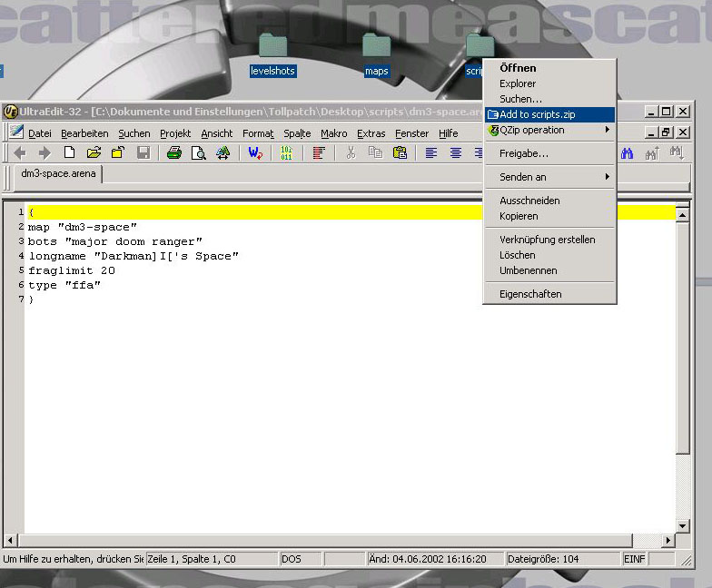The height and width of the screenshot is (588, 712).
Task: Click the Open file folder icon
Action: 94,152
